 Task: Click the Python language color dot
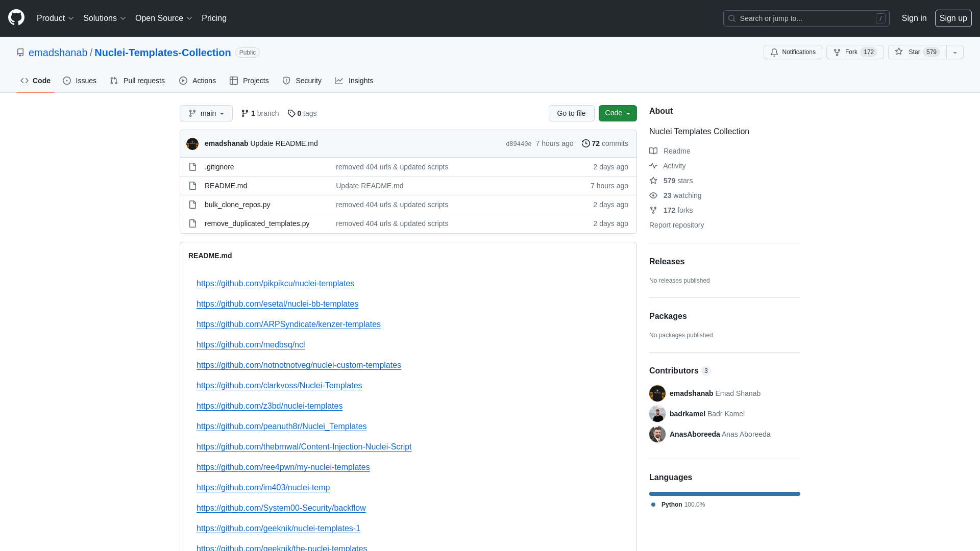tap(653, 505)
